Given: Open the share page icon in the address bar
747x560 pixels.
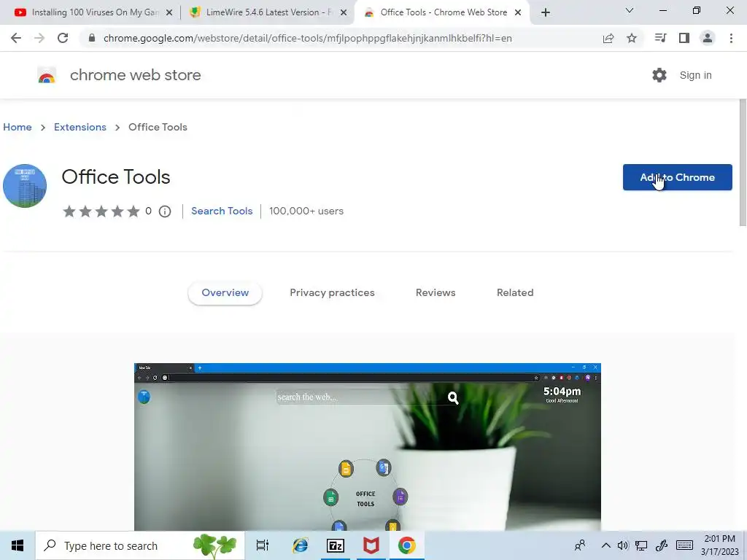Looking at the screenshot, I should click(608, 38).
